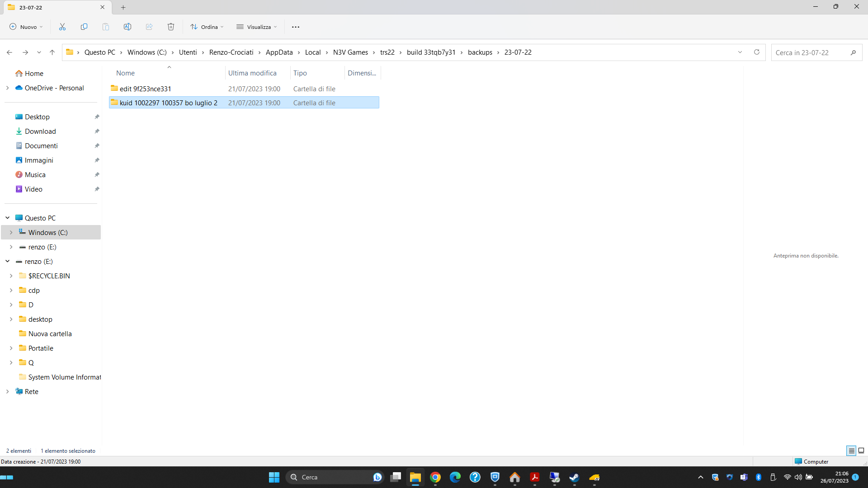Viewport: 868px width, 488px height.
Task: Click the Refresh icon in address bar
Action: [x=757, y=52]
